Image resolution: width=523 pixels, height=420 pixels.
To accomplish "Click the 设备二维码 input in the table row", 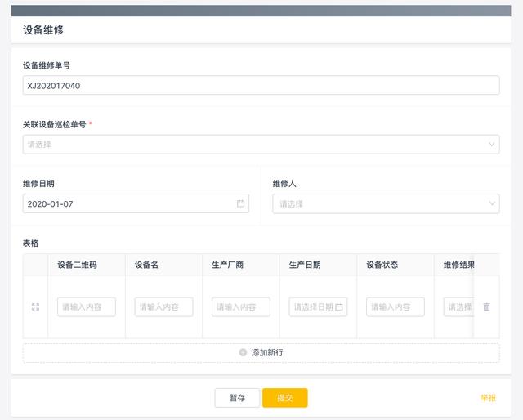I will (86, 306).
